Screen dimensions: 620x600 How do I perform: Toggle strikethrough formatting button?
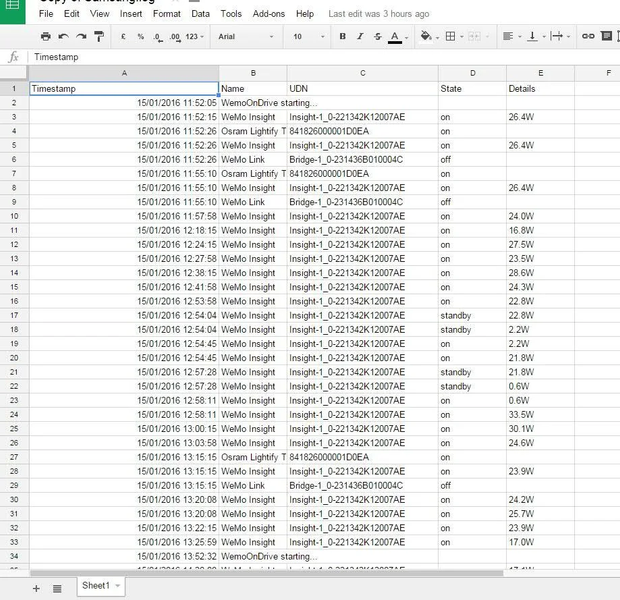[x=378, y=36]
